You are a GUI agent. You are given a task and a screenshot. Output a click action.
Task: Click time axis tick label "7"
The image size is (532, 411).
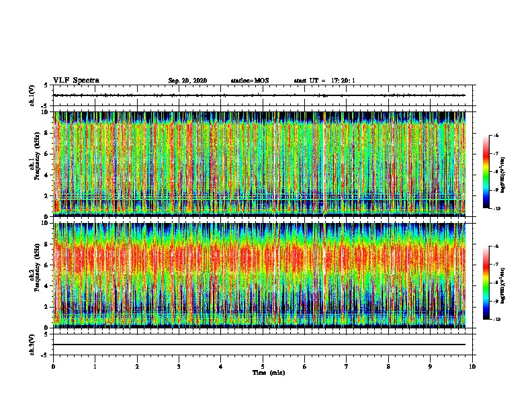pos(347,366)
